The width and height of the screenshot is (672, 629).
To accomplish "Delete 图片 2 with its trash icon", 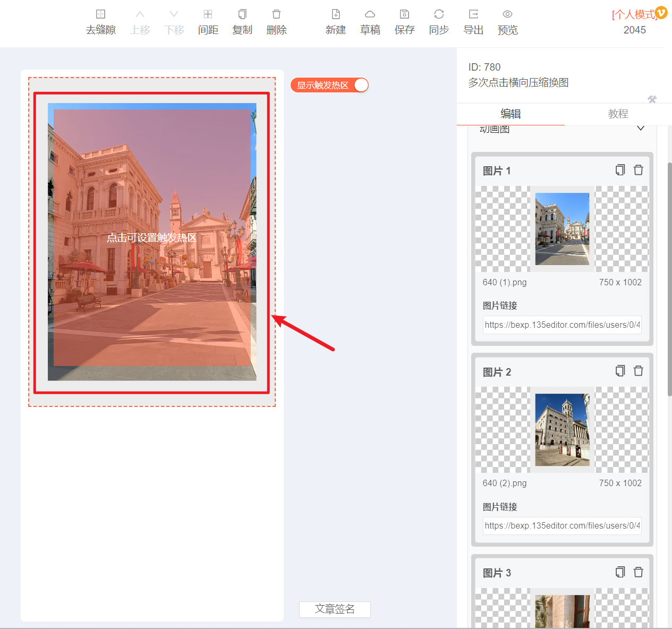I will click(x=639, y=371).
